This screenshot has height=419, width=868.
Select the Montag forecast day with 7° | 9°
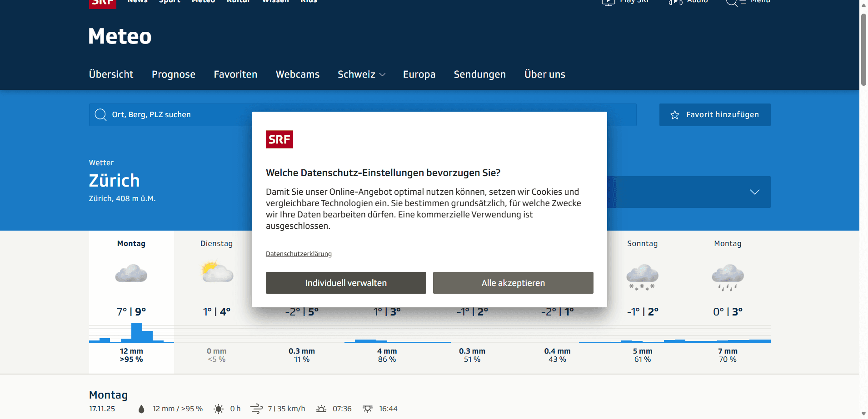[131, 302]
